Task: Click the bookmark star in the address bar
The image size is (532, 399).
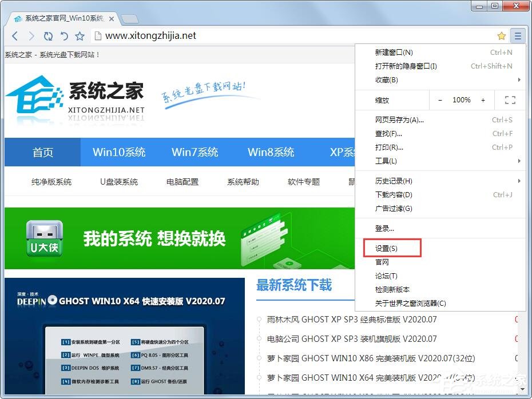Action: pyautogui.click(x=502, y=35)
